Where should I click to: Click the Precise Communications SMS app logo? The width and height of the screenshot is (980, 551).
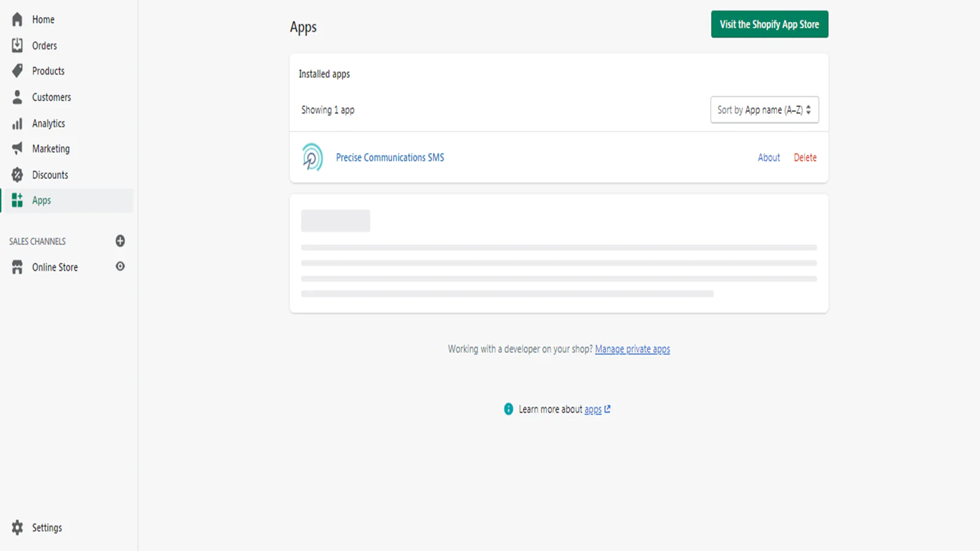click(x=312, y=157)
